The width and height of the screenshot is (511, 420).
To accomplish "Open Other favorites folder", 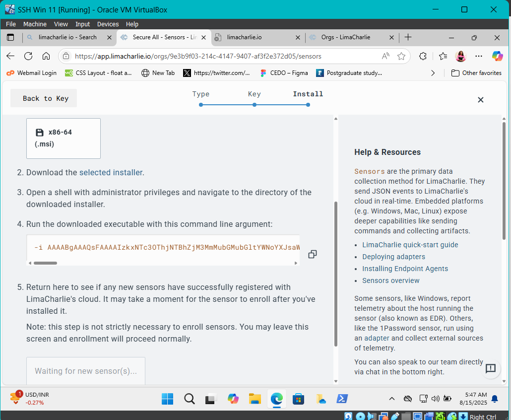I will click(476, 73).
